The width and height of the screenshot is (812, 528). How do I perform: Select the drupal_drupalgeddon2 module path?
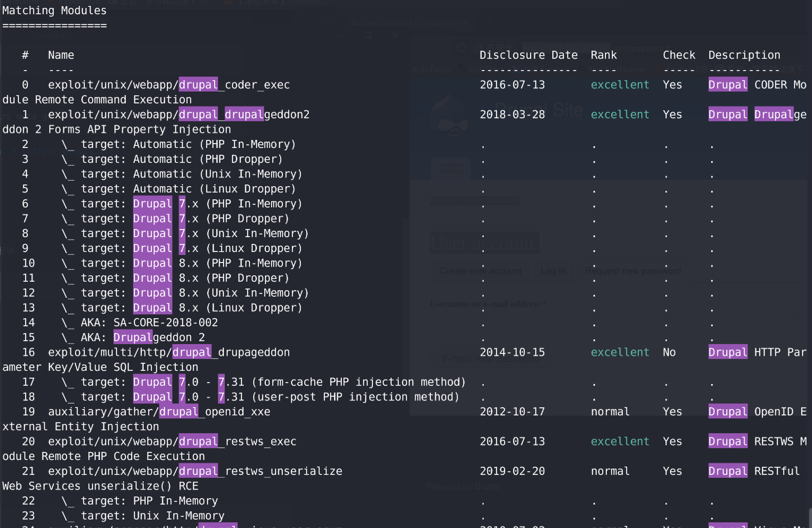tap(179, 114)
